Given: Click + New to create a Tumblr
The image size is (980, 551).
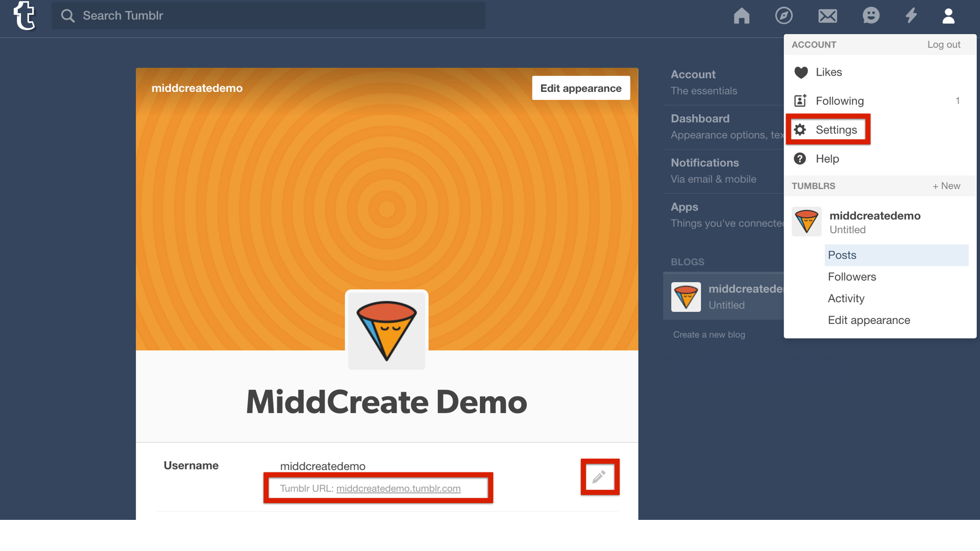Looking at the screenshot, I should [946, 186].
